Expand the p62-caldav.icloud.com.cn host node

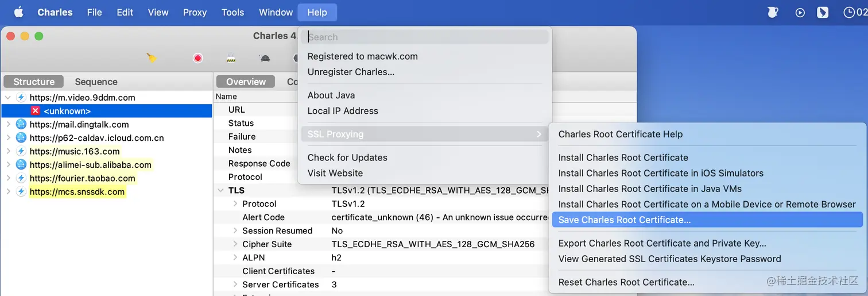pos(8,138)
